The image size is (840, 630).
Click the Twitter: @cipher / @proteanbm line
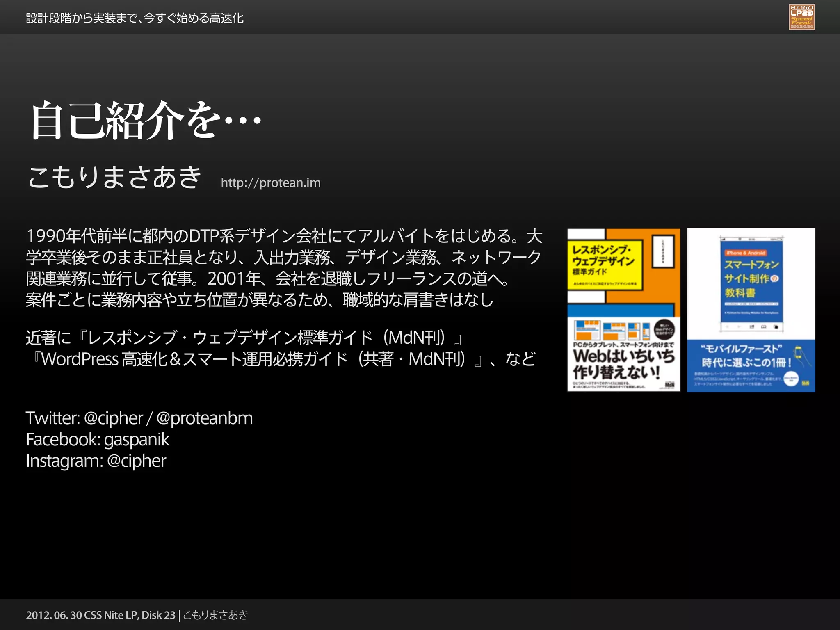tap(139, 418)
